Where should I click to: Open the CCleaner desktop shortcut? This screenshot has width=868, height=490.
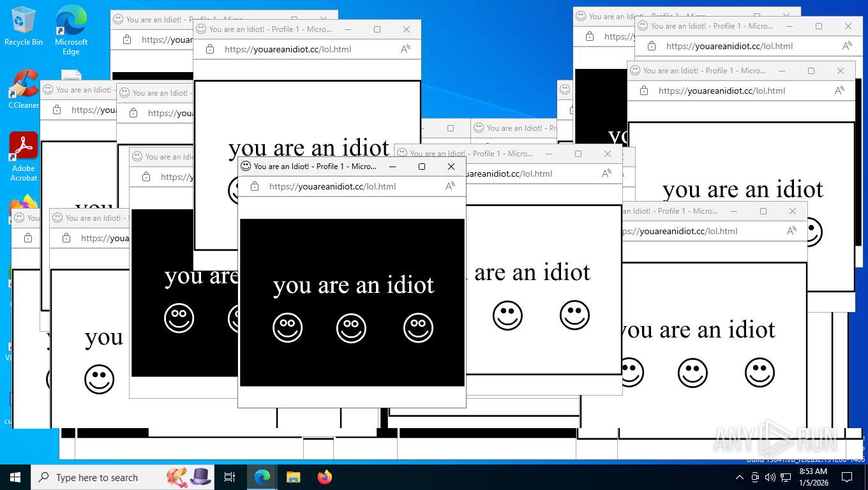pyautogui.click(x=24, y=89)
